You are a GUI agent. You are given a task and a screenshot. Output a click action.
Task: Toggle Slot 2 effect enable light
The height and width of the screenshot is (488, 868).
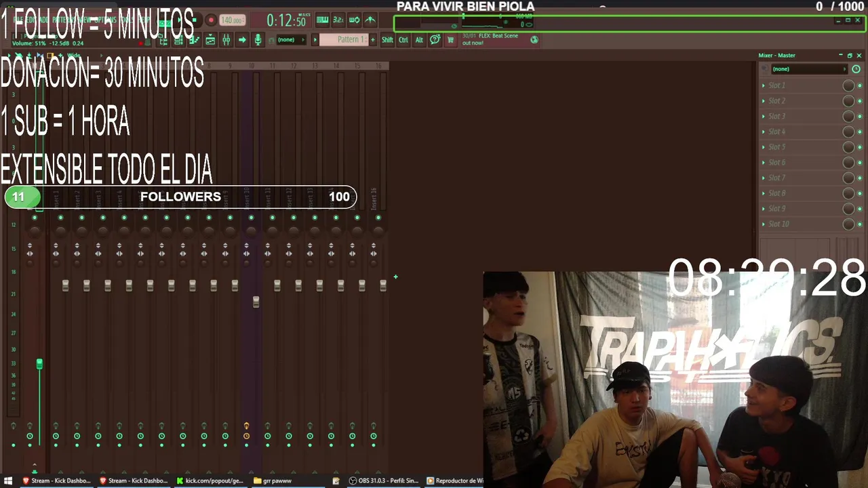coord(860,101)
